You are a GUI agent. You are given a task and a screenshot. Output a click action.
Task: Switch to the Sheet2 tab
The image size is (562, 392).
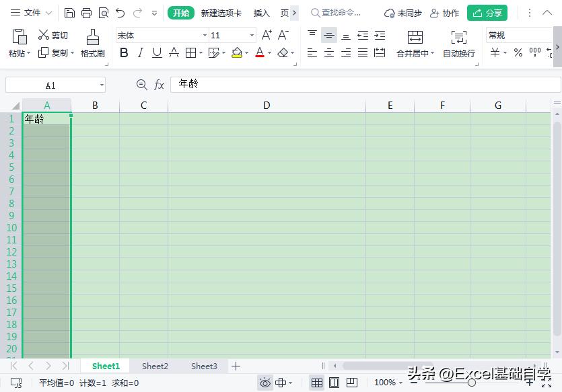(x=155, y=366)
